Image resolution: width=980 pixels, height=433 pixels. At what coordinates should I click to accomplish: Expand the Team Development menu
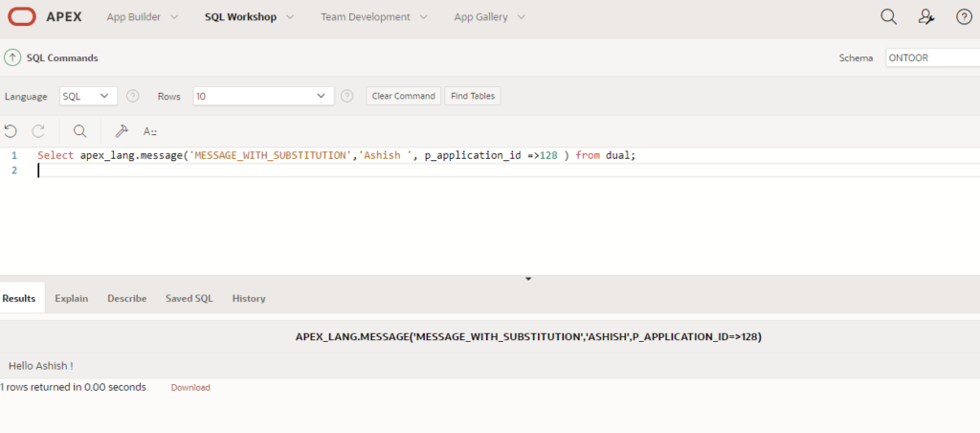tap(374, 17)
